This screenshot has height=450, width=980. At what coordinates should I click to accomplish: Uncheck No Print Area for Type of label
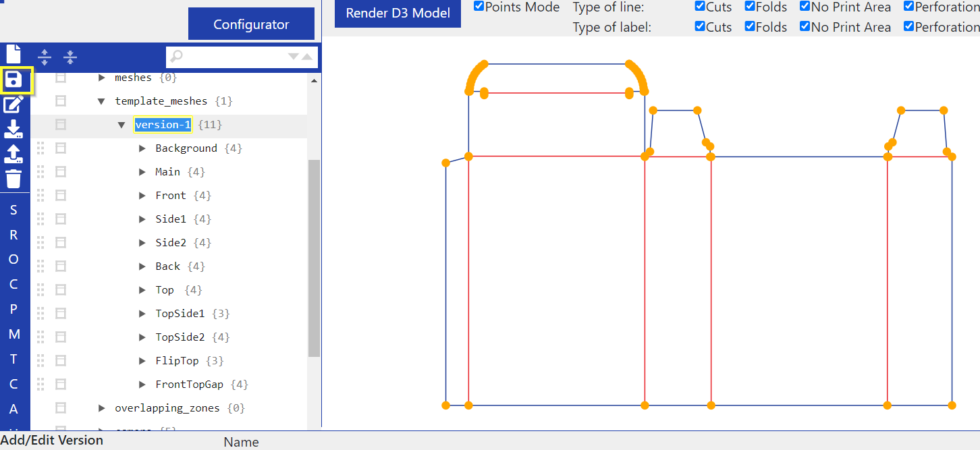805,27
